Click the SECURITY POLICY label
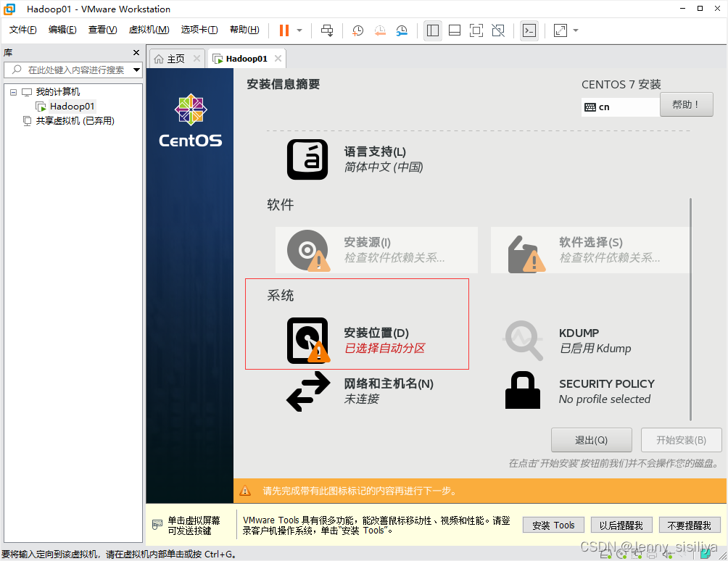Image resolution: width=728 pixels, height=561 pixels. 607,383
